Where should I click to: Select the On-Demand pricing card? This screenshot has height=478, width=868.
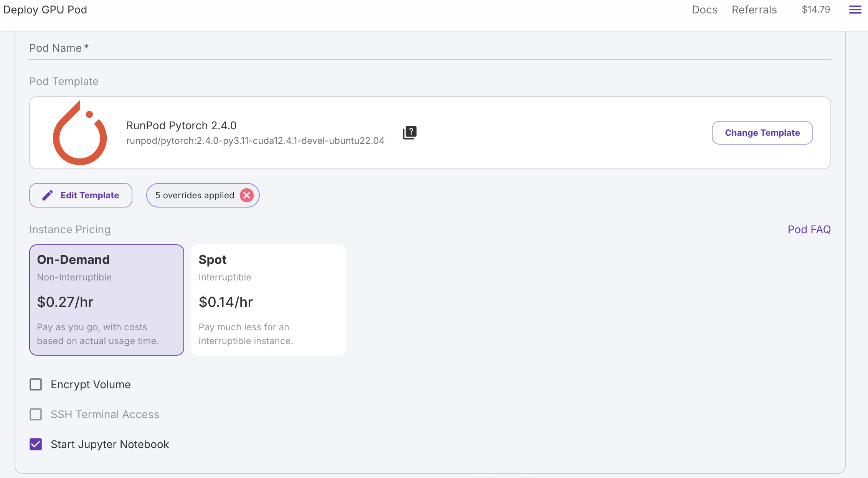click(107, 300)
